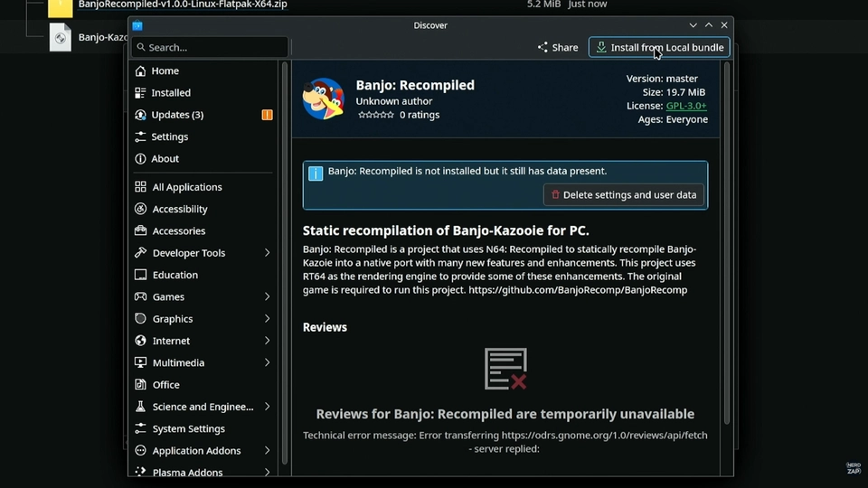Open the GPL-3.0+ license link

coord(686,106)
